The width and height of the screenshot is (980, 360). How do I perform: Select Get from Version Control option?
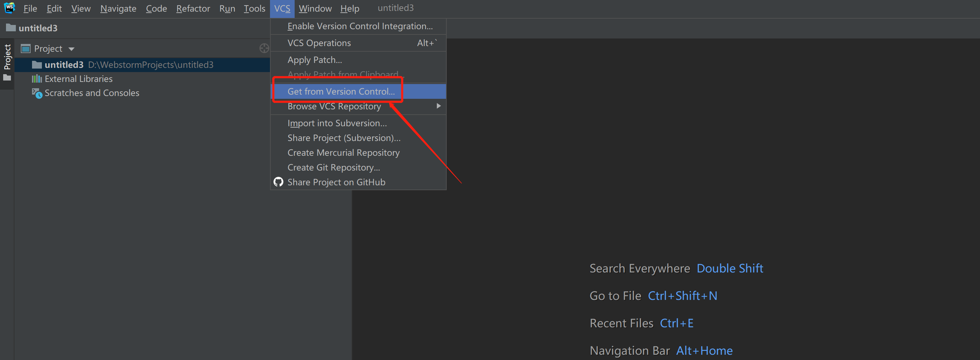pos(340,91)
